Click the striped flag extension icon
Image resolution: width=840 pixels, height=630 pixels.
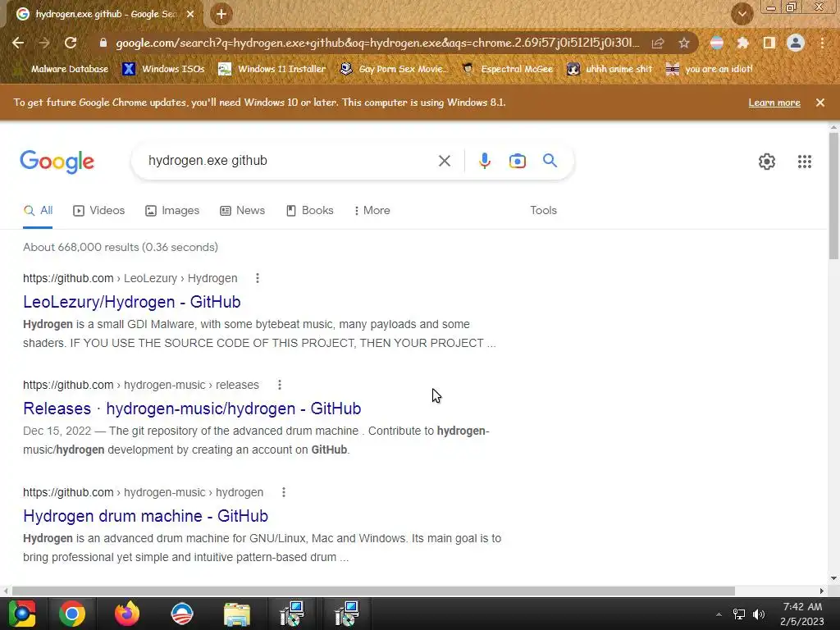click(x=717, y=43)
